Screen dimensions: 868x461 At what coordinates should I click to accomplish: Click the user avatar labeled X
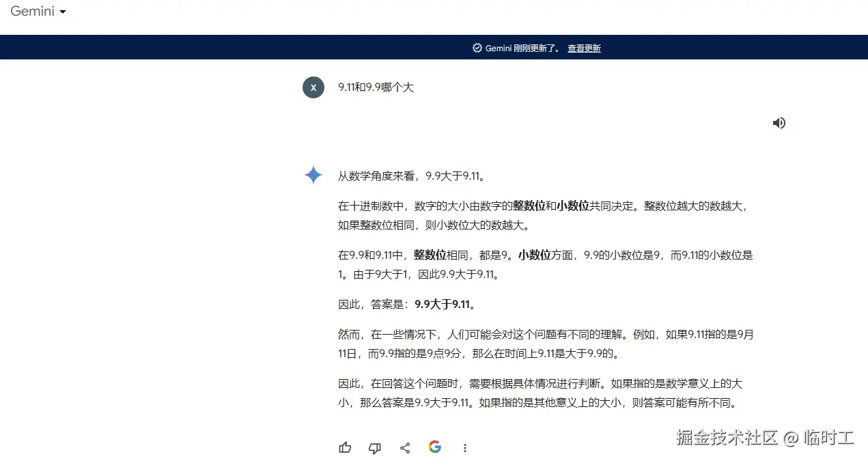coord(313,87)
